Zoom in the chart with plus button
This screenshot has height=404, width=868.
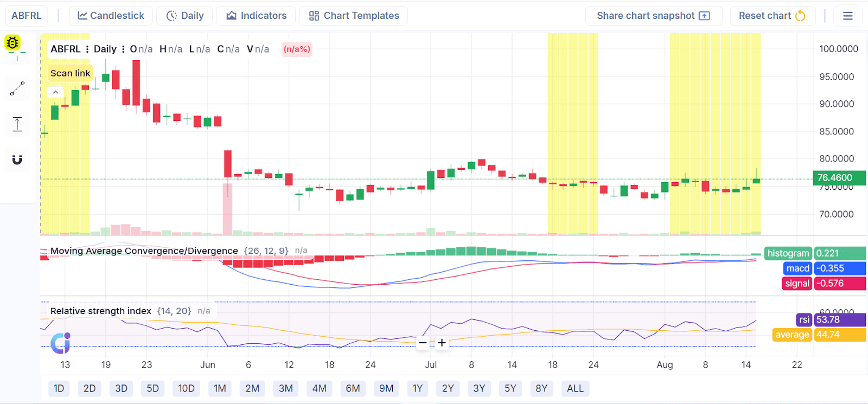(x=442, y=343)
